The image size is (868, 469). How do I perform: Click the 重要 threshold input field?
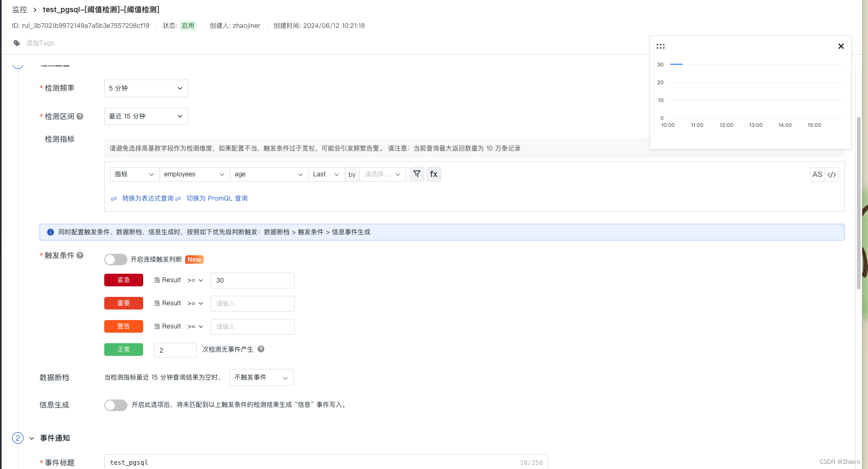pos(253,304)
